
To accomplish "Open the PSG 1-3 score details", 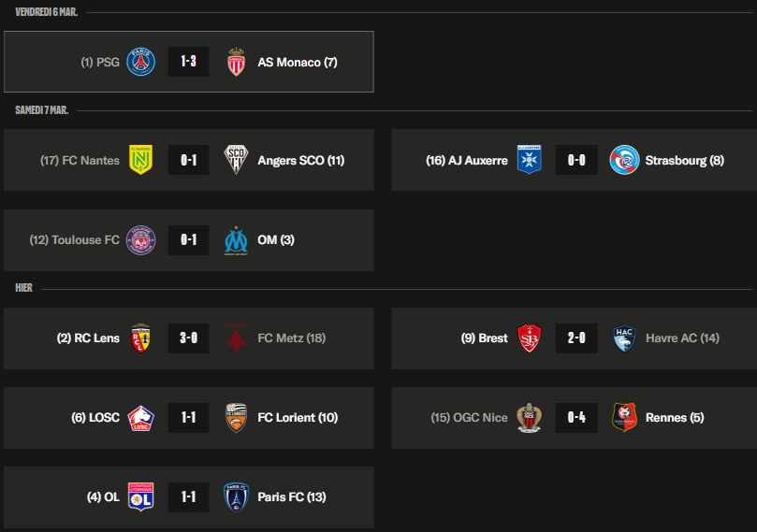I will coord(188,63).
